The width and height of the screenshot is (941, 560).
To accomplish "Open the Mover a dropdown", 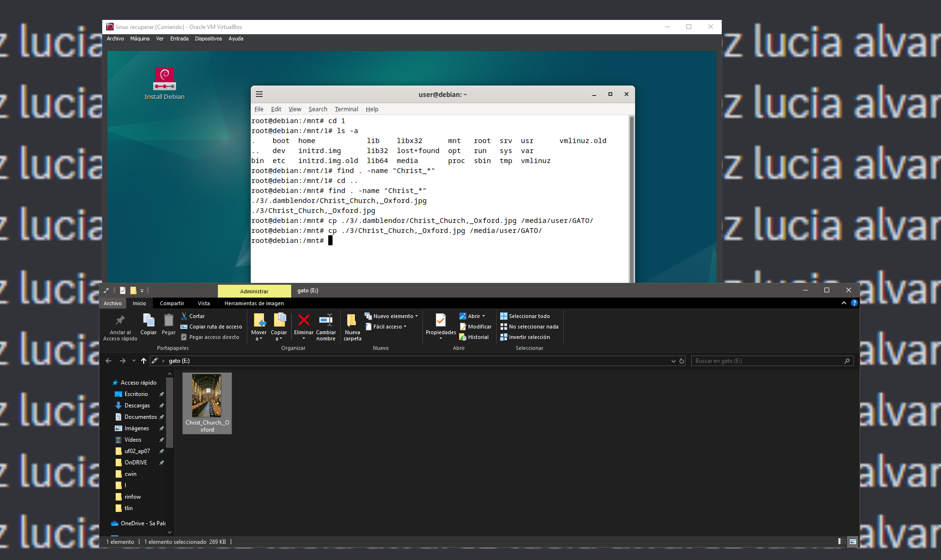I will click(258, 326).
